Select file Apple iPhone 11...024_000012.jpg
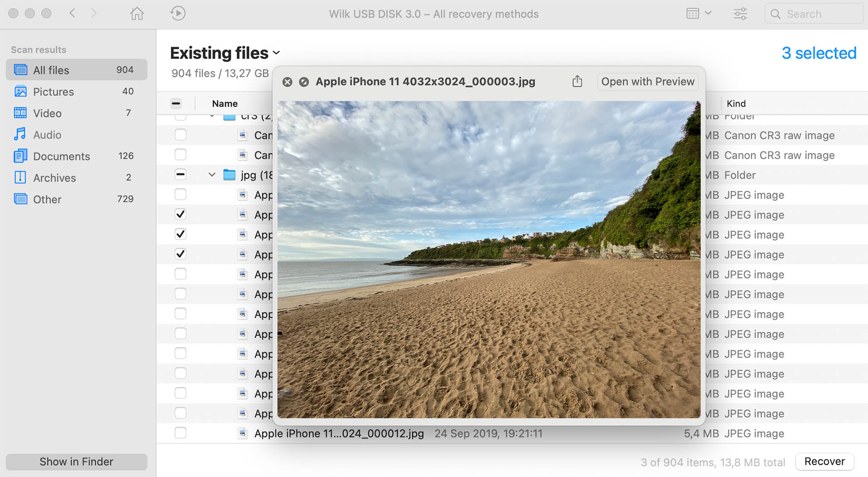 click(339, 434)
